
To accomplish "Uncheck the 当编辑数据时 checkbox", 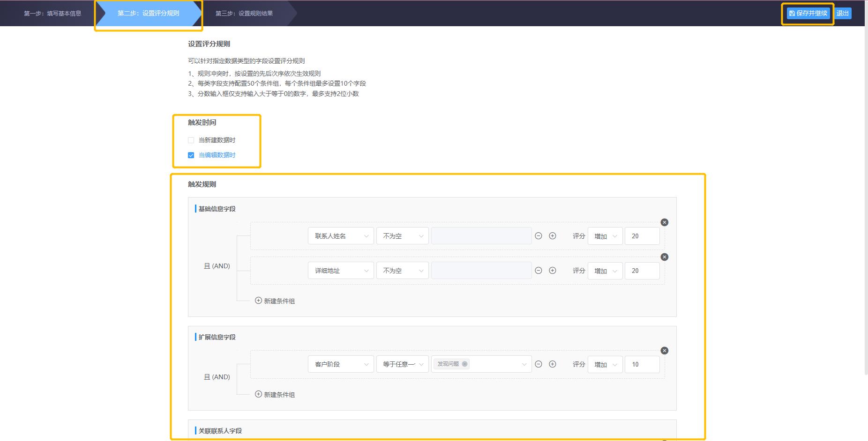I will pyautogui.click(x=191, y=155).
